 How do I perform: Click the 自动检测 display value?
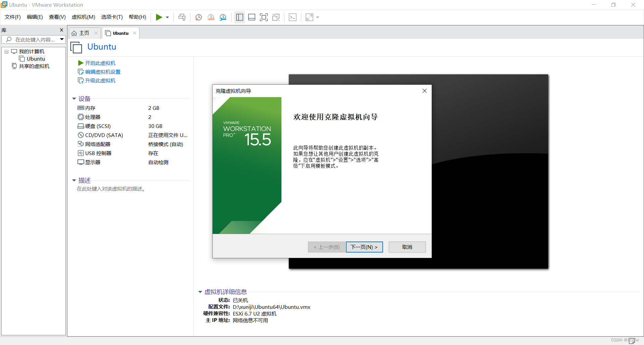click(158, 162)
